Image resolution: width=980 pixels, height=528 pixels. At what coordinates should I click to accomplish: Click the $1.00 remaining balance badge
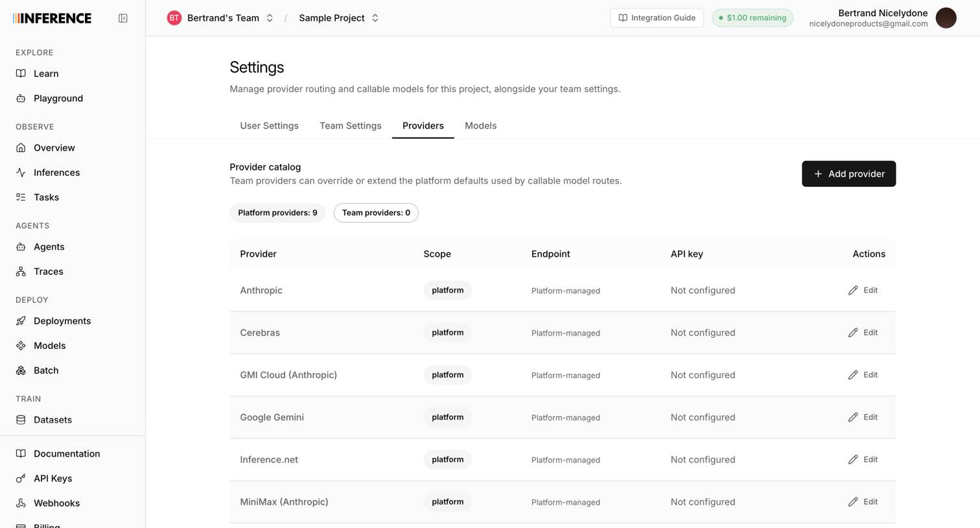752,18
